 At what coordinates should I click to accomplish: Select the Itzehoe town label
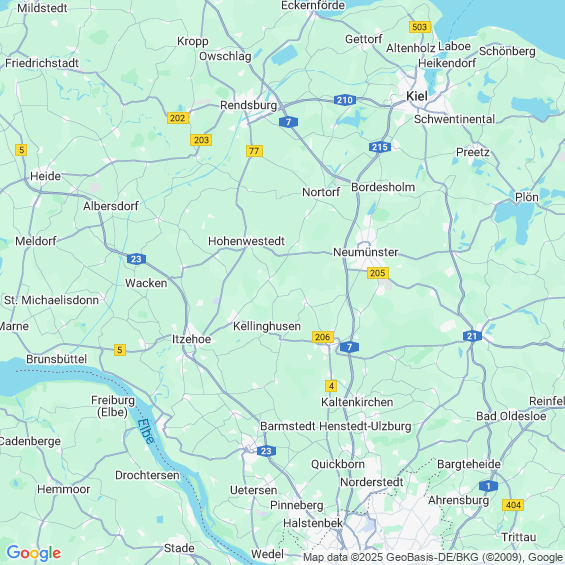(191, 339)
